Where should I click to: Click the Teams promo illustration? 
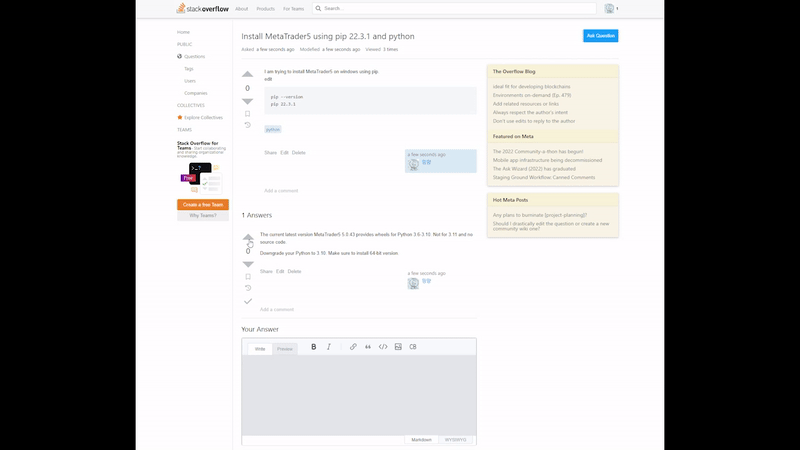[x=203, y=178]
